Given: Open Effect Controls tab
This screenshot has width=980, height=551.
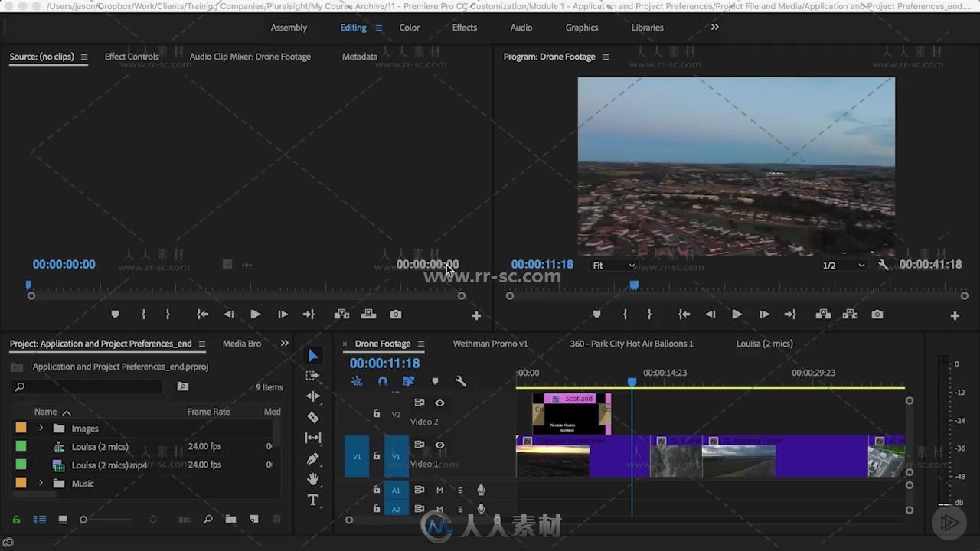Looking at the screenshot, I should tap(132, 57).
